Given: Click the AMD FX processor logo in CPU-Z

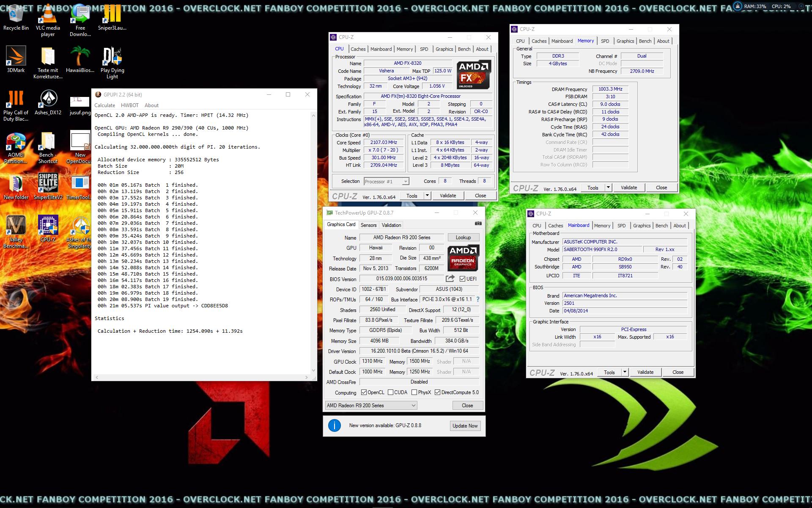Looking at the screenshot, I should [473, 75].
